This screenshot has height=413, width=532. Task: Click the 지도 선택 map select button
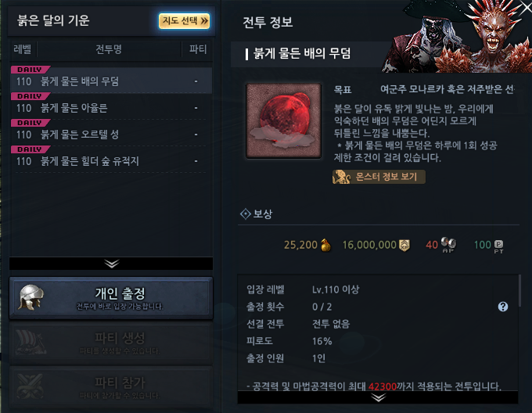pyautogui.click(x=184, y=21)
